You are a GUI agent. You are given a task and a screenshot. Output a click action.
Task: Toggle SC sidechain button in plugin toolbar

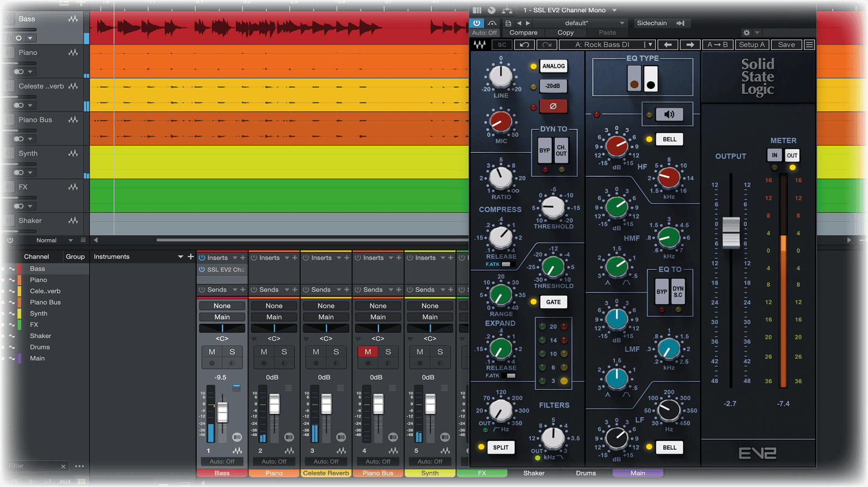(502, 44)
